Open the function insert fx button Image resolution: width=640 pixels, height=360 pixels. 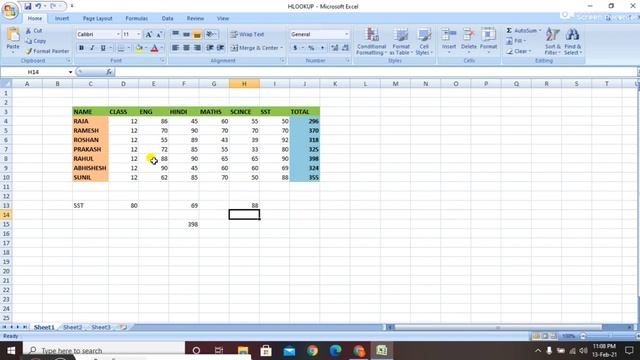click(109, 72)
